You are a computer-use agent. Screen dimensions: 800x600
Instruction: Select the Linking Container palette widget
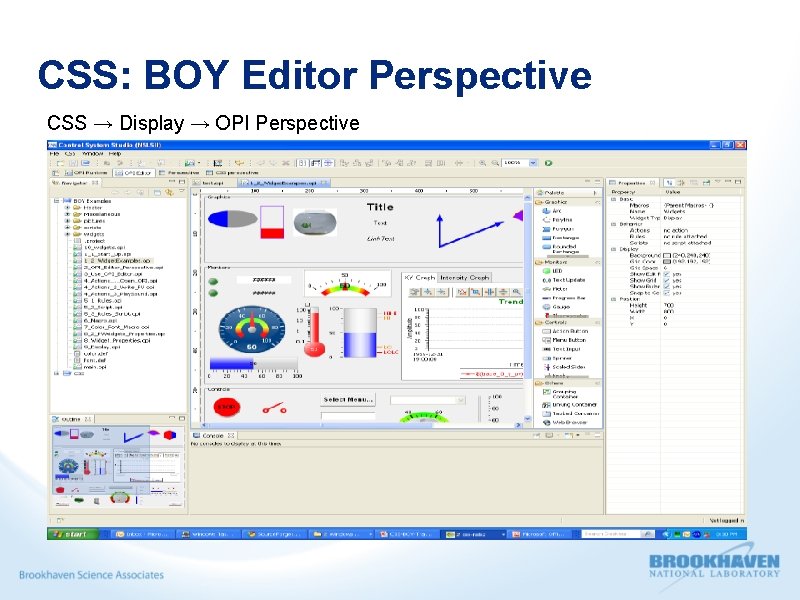(x=569, y=405)
